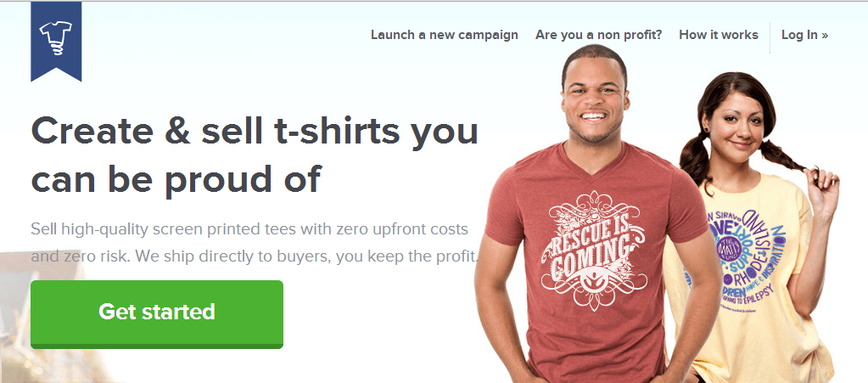Click the green Get started button
The width and height of the screenshot is (868, 383).
tap(157, 313)
